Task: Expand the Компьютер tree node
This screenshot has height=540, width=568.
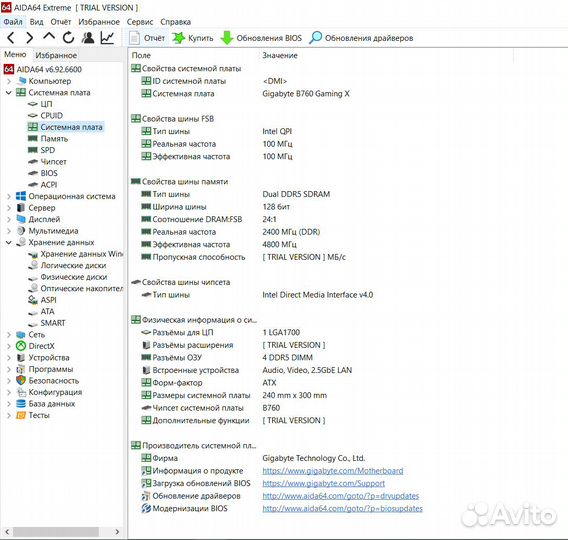Action: click(x=9, y=81)
